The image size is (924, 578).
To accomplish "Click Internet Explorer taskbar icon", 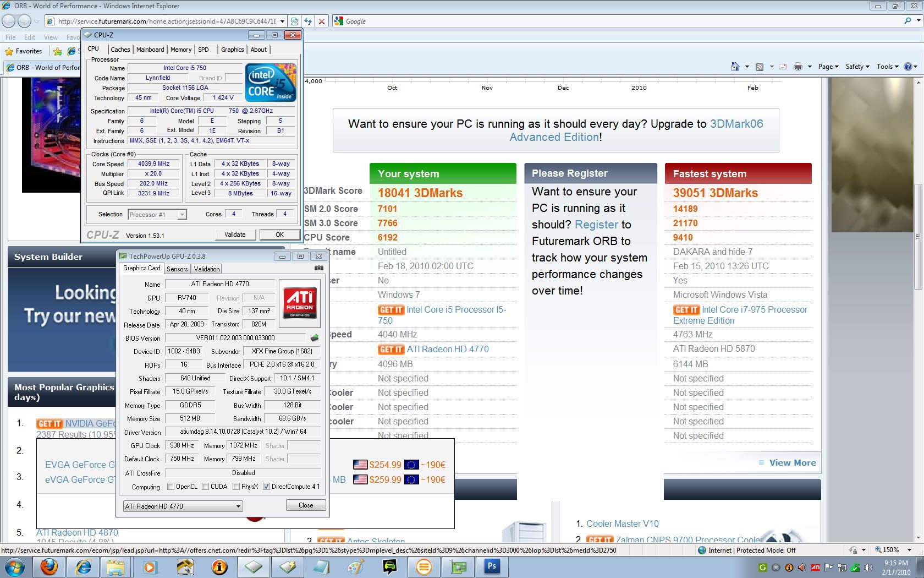I will (x=84, y=566).
